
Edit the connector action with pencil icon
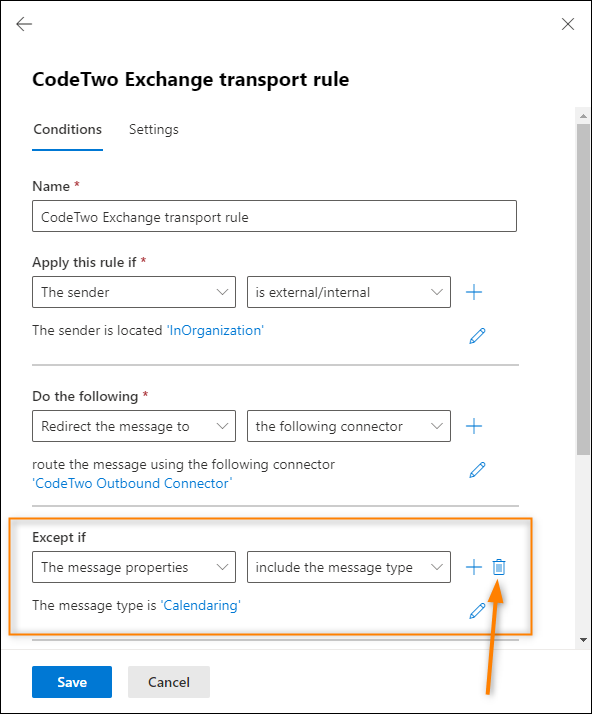(477, 470)
